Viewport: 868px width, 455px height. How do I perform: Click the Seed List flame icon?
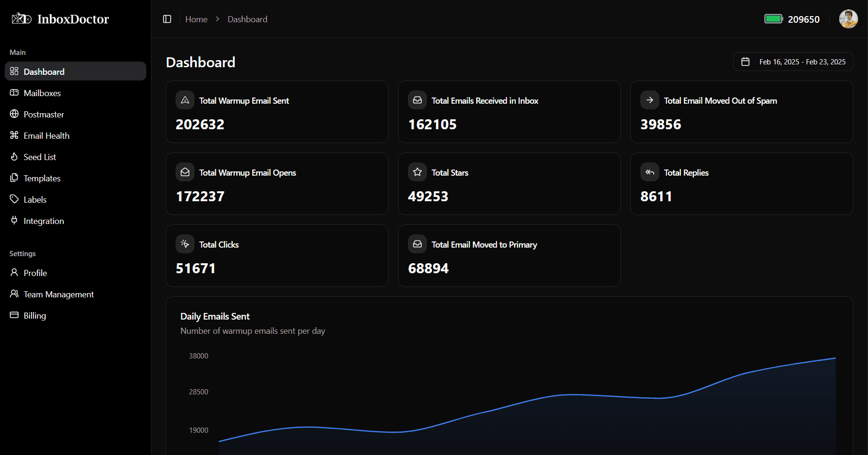click(14, 156)
